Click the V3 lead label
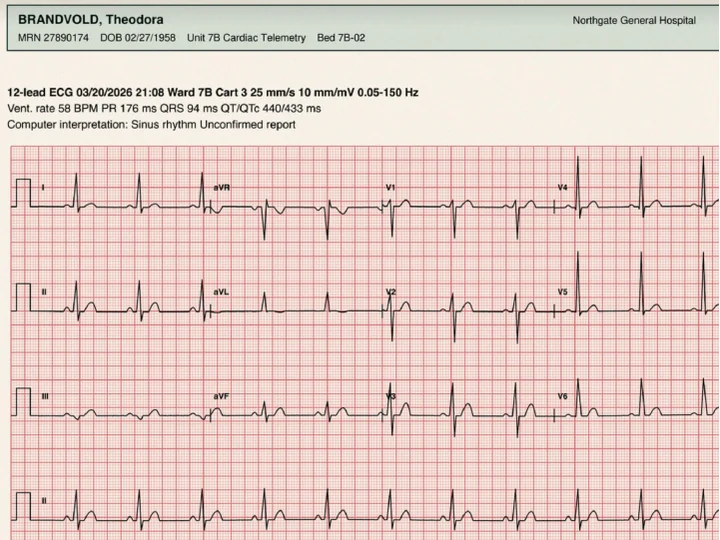Image resolution: width=720 pixels, height=540 pixels. tap(391, 396)
